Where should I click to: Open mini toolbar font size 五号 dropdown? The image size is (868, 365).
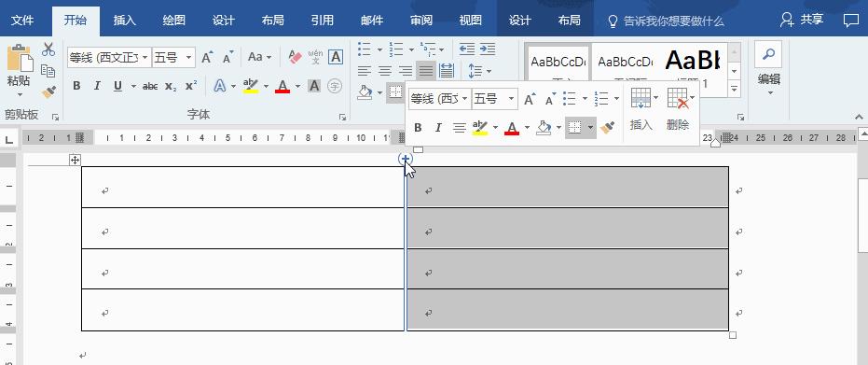(x=512, y=99)
